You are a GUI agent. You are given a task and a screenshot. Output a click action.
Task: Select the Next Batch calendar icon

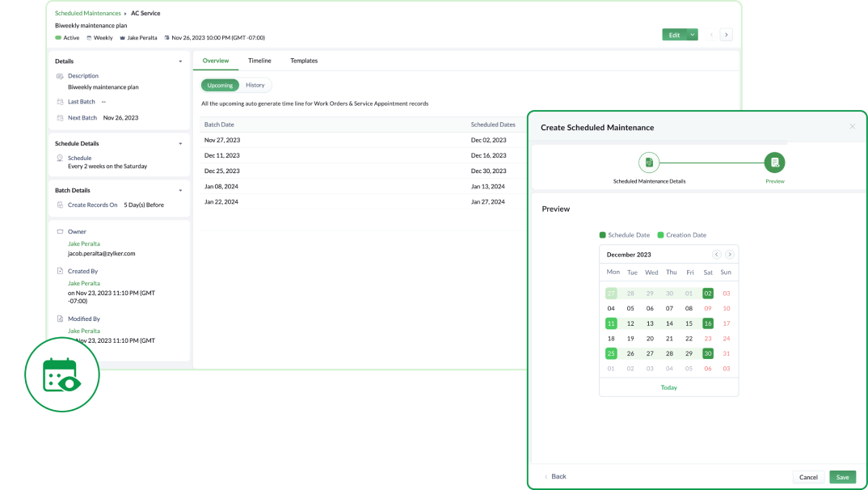tap(60, 118)
